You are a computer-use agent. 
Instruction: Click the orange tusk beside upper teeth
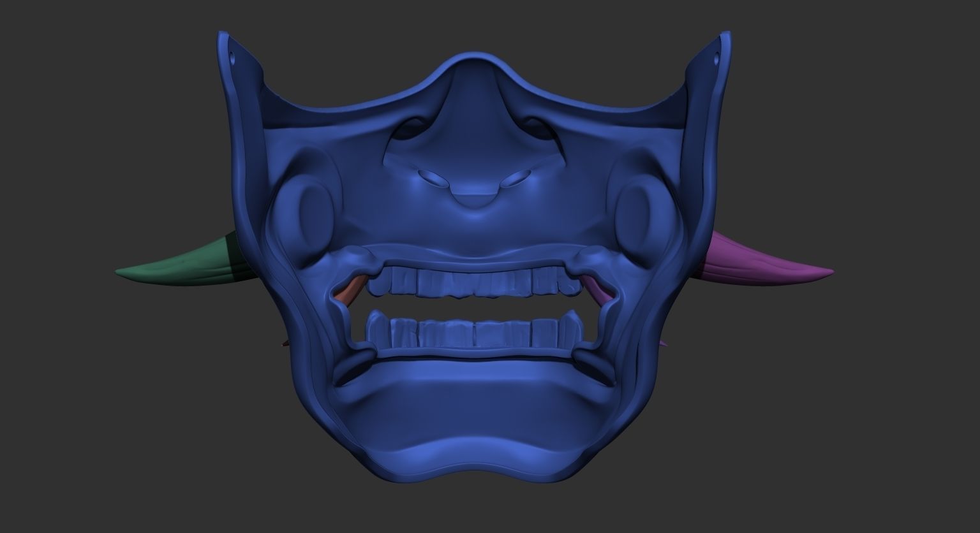(350, 293)
